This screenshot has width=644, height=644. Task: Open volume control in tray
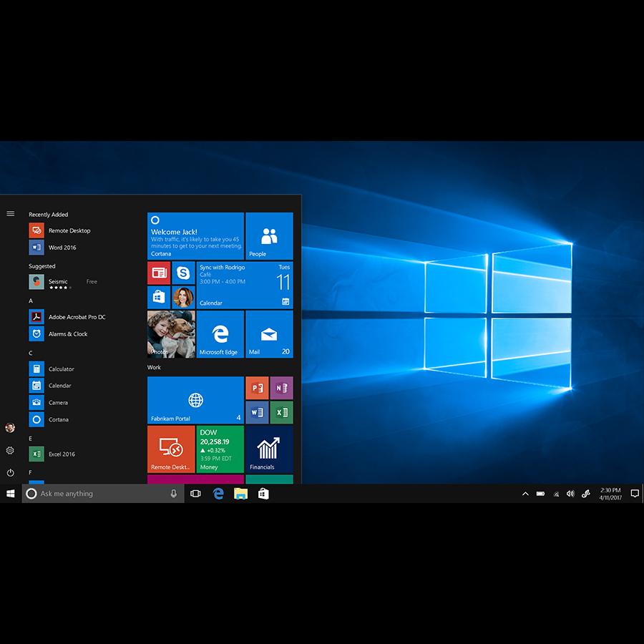click(x=570, y=494)
